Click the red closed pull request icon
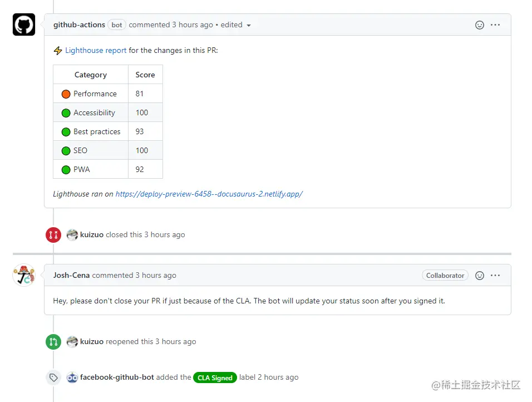Image resolution: width=532 pixels, height=402 pixels. point(53,234)
